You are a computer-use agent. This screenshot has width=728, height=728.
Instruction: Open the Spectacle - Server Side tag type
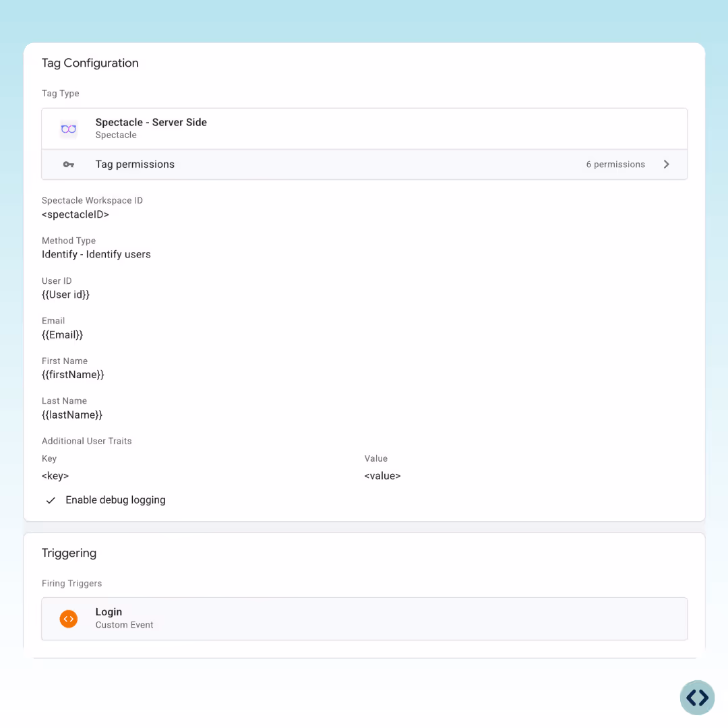pos(365,129)
